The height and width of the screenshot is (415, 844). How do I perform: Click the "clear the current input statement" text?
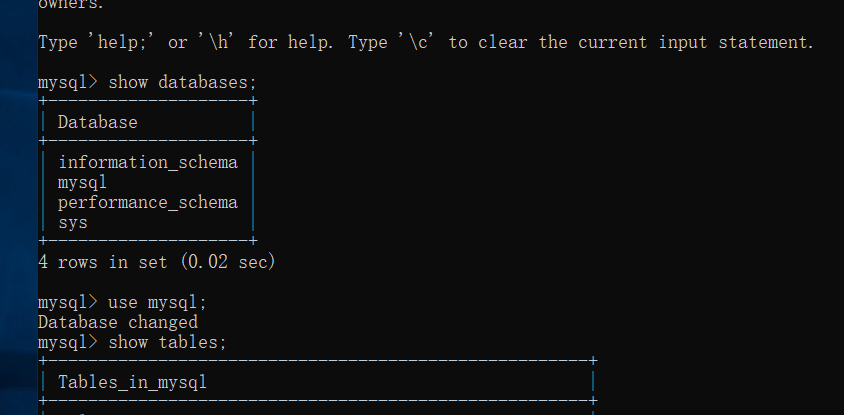[x=651, y=43]
